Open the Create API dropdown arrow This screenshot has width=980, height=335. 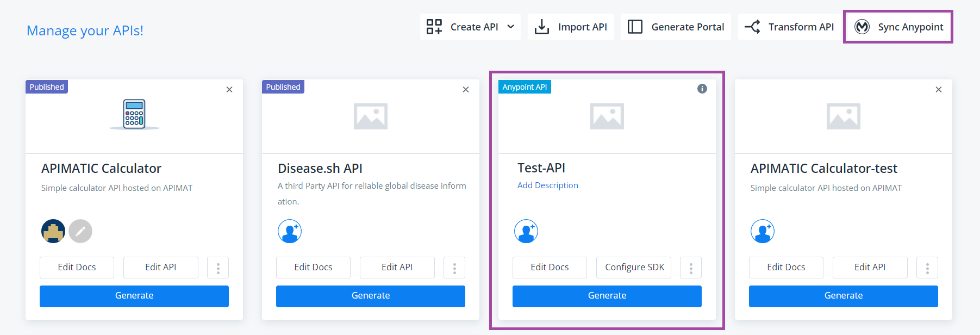click(x=510, y=27)
